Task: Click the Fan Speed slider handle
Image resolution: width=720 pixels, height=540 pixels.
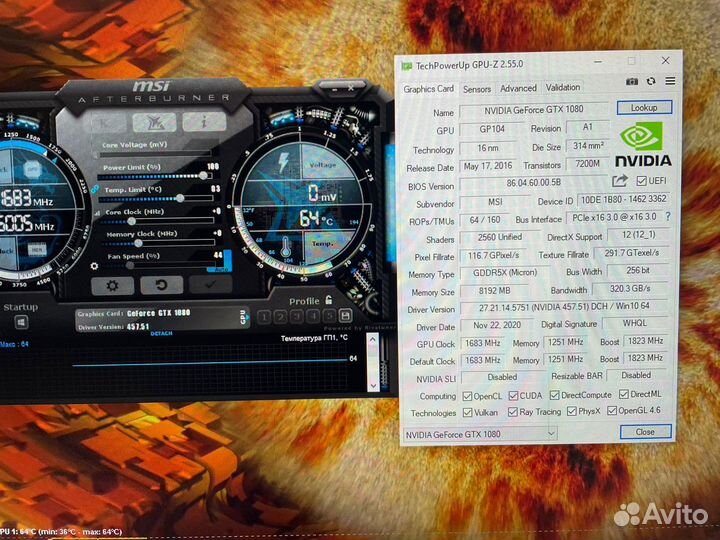Action: point(130,265)
